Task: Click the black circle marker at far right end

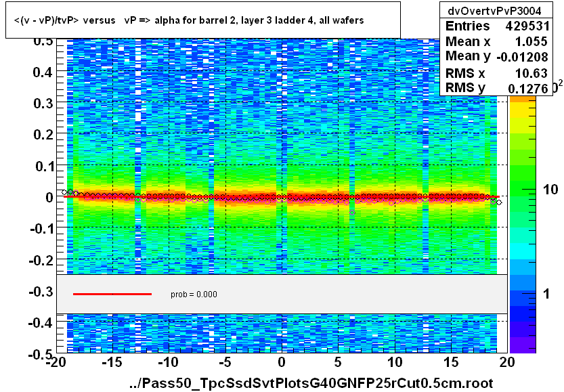Action: click(499, 202)
